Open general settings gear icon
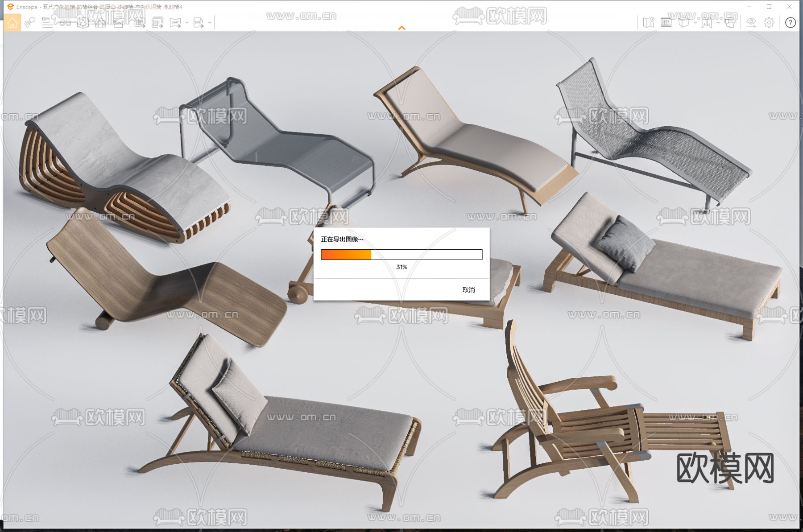 (769, 23)
